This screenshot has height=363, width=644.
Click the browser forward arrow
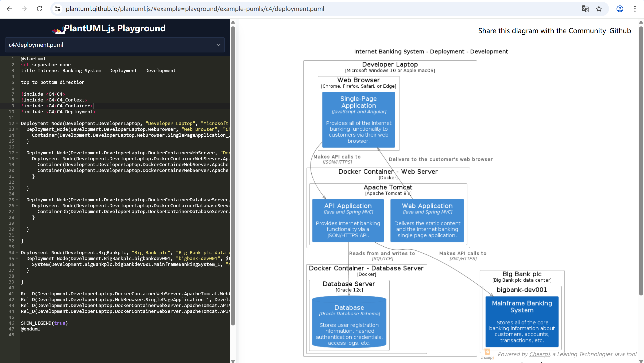click(x=24, y=9)
